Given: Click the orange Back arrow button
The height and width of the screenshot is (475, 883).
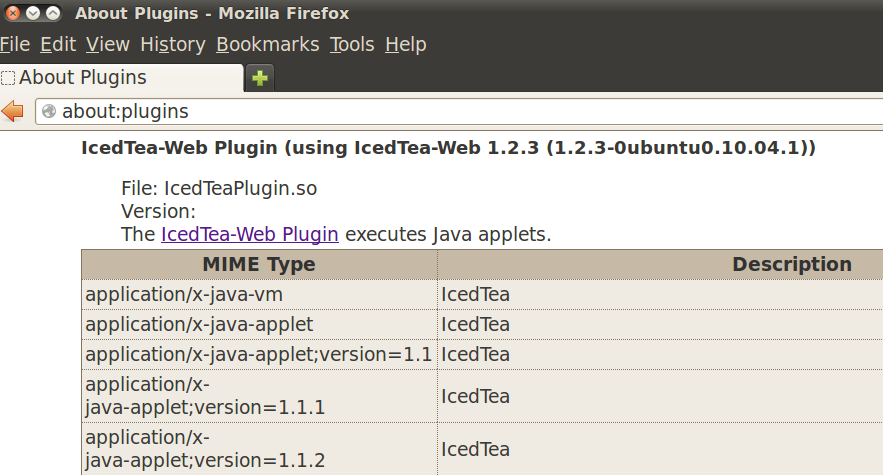Looking at the screenshot, I should click(13, 111).
